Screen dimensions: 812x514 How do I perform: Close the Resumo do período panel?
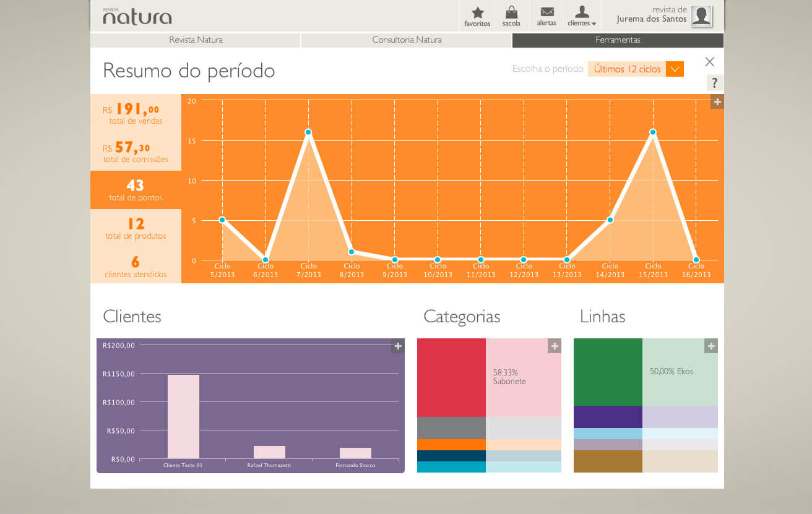710,62
